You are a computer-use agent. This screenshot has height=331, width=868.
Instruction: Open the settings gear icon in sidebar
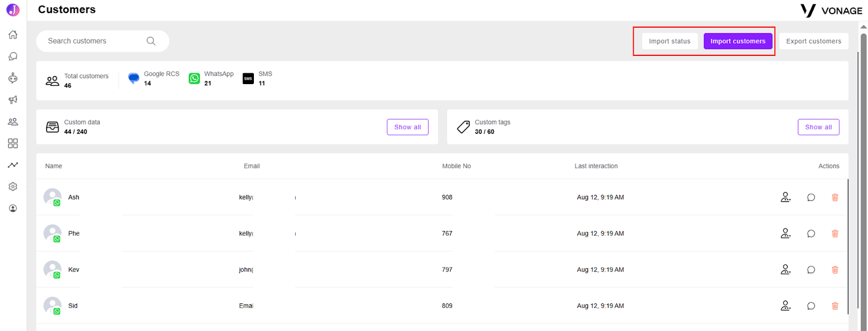[13, 187]
